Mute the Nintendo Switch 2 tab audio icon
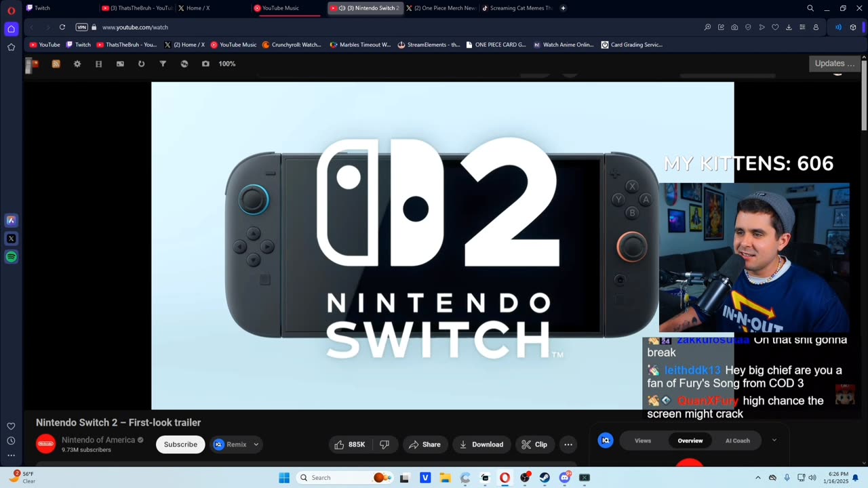The height and width of the screenshot is (488, 868). click(x=342, y=8)
